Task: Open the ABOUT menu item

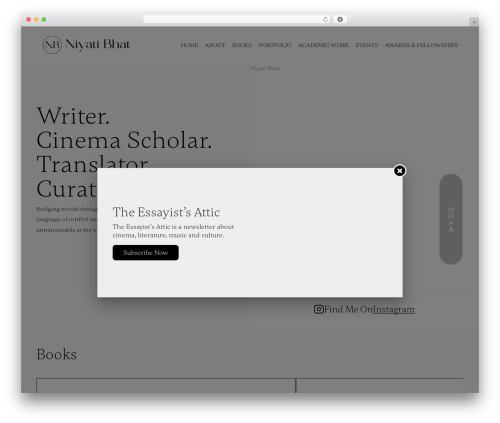Action: point(215,45)
